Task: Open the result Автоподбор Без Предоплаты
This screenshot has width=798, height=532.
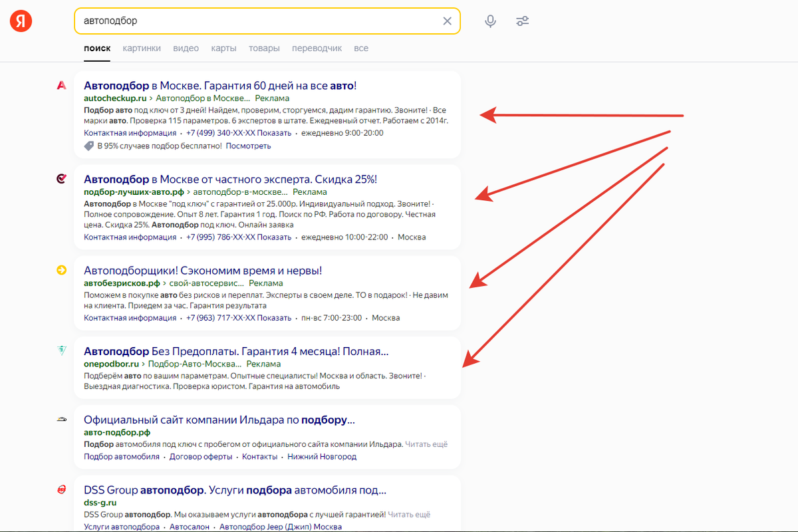Action: 236,350
